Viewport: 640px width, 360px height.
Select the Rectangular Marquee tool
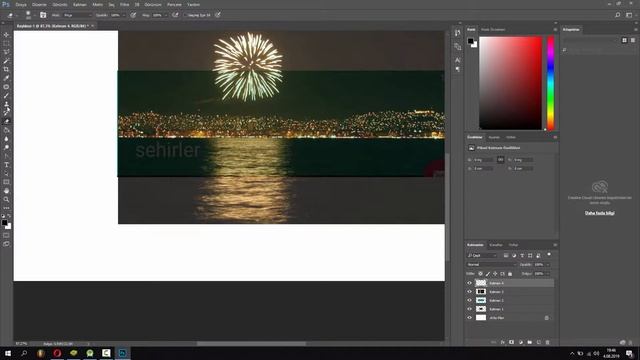point(6,43)
